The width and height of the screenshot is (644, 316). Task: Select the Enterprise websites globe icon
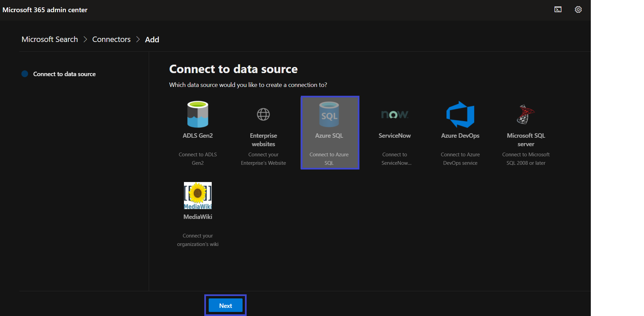click(263, 114)
